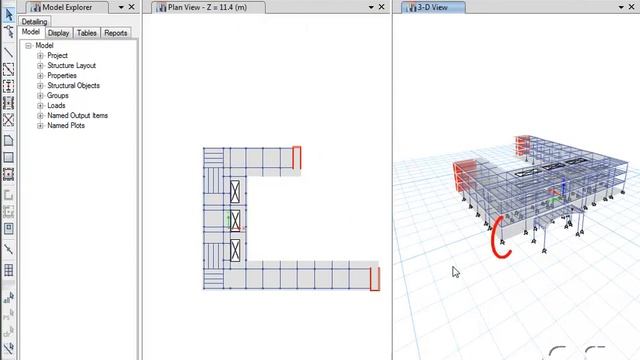Viewport: 640px width, 360px height.
Task: Click the Get Previous Selection icon
Action: pyautogui.click(x=9, y=315)
